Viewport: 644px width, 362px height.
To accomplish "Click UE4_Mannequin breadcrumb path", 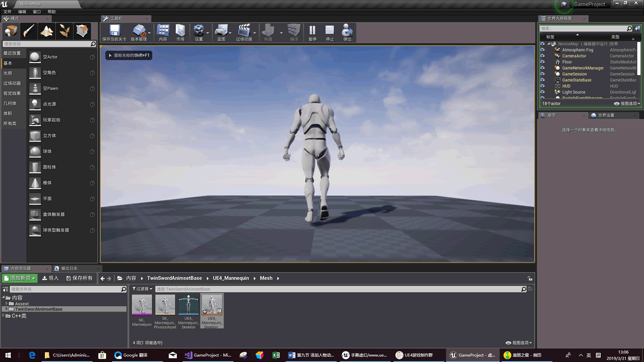I will point(231,278).
